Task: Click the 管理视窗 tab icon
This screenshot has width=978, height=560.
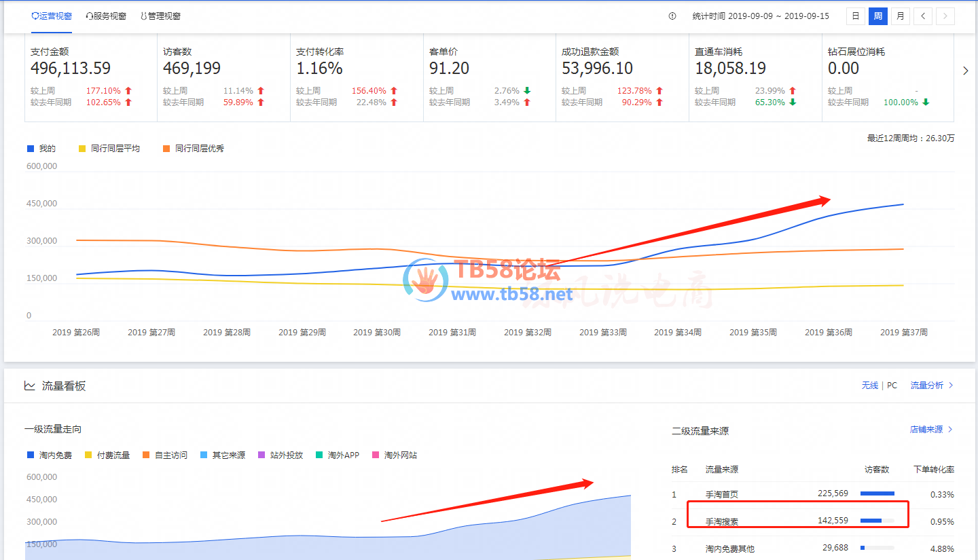Action: click(x=143, y=16)
